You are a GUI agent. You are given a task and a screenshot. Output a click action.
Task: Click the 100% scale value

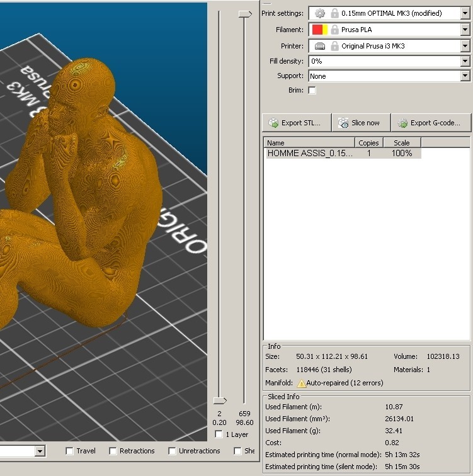(402, 153)
